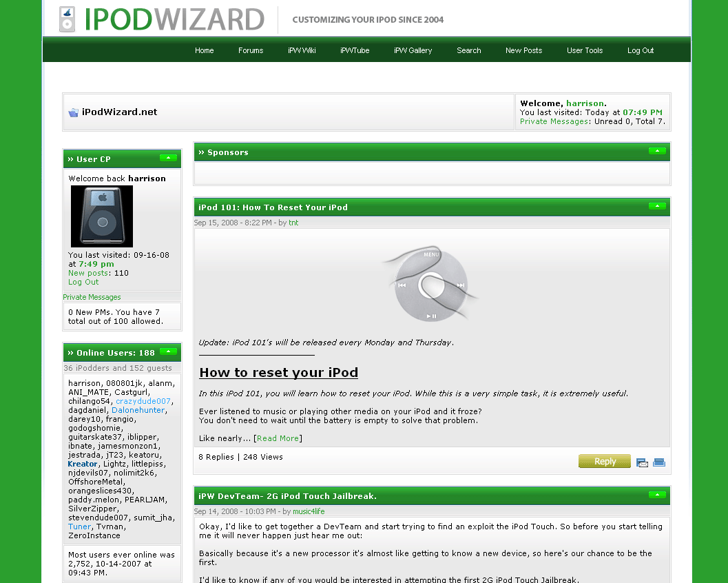This screenshot has width=728, height=583.
Task: Open online user orangeslices430 profile
Action: click(100, 491)
